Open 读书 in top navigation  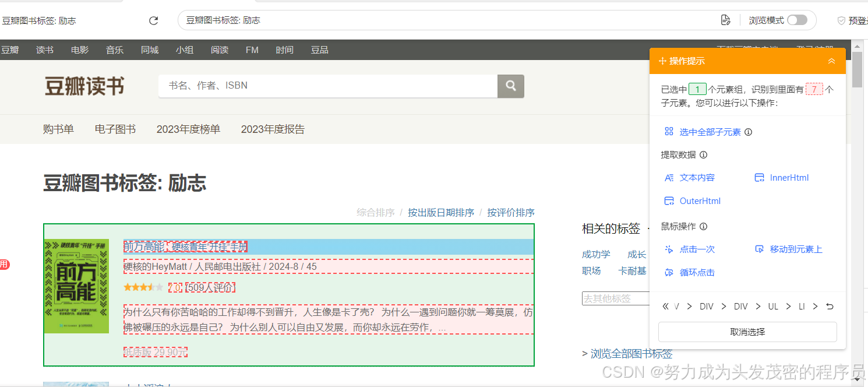[45, 50]
